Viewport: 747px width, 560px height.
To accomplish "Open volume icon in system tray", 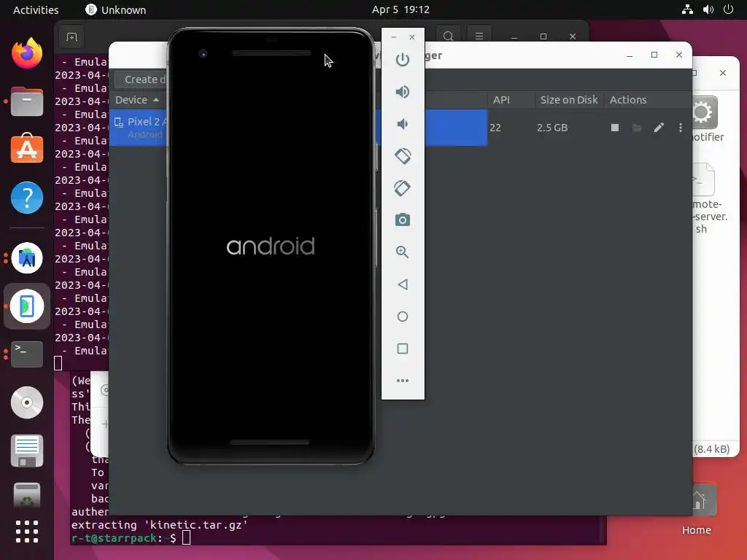I will point(708,9).
